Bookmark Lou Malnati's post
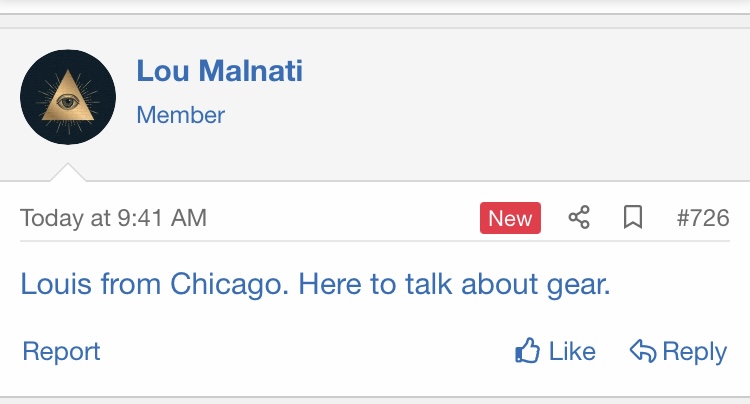Viewport: 750px width, 404px height. click(633, 218)
